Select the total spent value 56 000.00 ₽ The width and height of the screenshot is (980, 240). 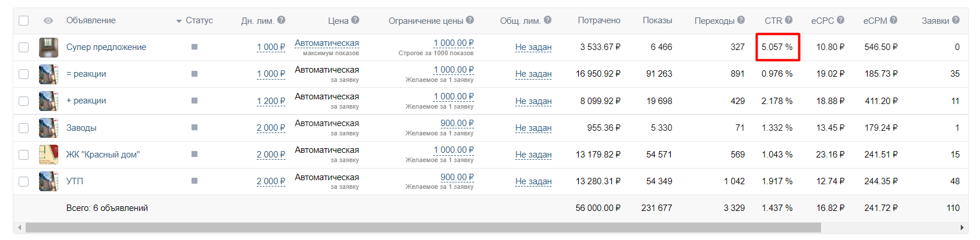point(598,208)
